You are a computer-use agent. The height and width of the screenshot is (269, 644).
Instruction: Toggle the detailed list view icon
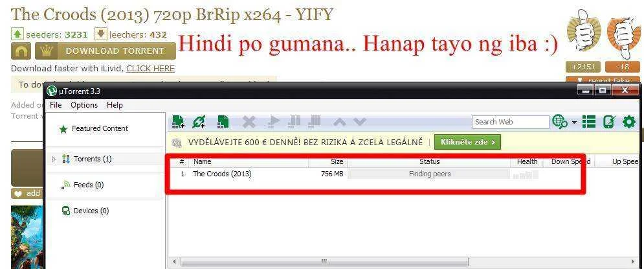tap(589, 122)
